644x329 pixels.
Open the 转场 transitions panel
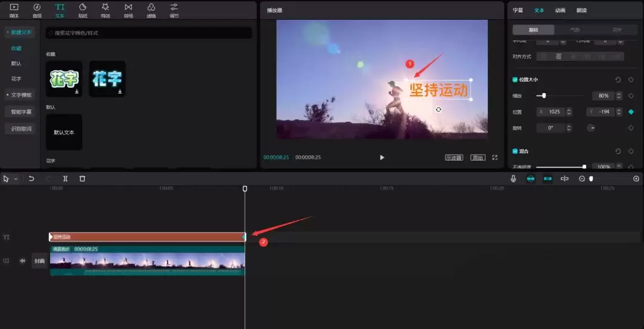128,10
